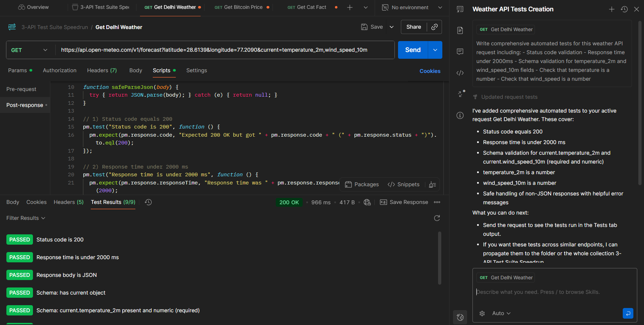
Task: Submit the AI assistant prompt
Action: 628,313
